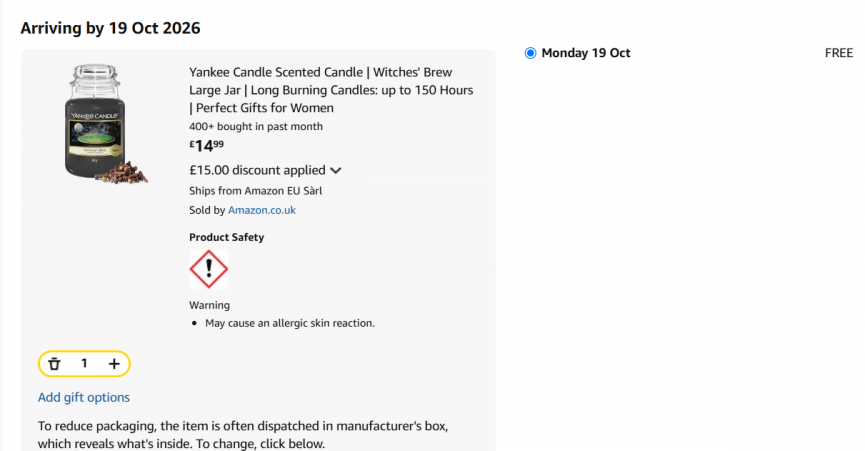This screenshot has width=865, height=451.
Task: Click the trash icon to remove the item
Action: coord(54,364)
